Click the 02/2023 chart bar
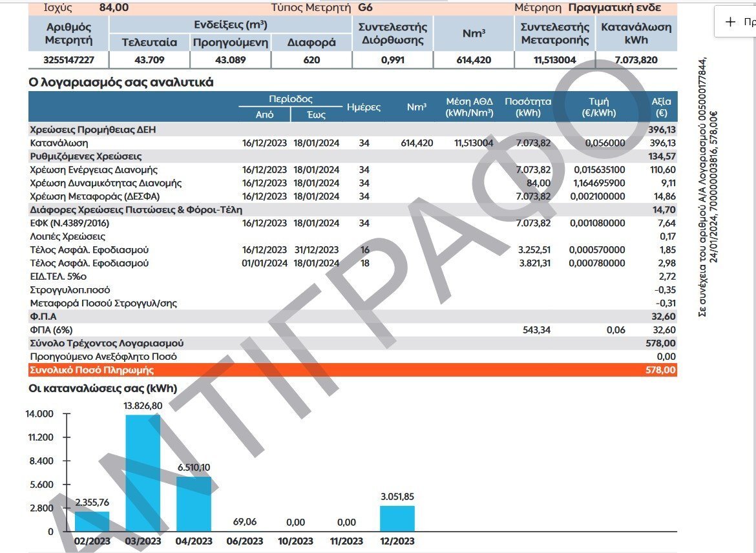The width and height of the screenshot is (756, 553). (x=92, y=521)
